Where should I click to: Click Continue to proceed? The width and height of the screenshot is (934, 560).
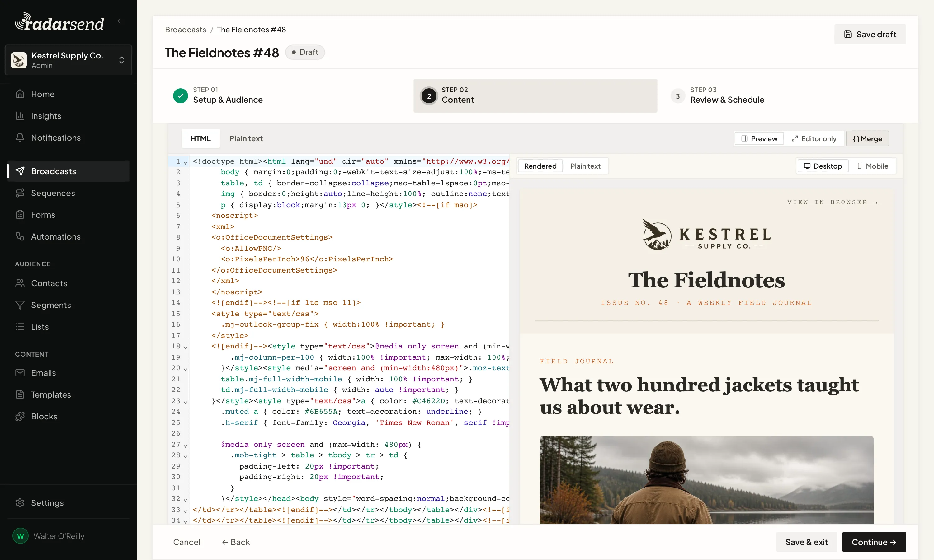[x=874, y=542]
